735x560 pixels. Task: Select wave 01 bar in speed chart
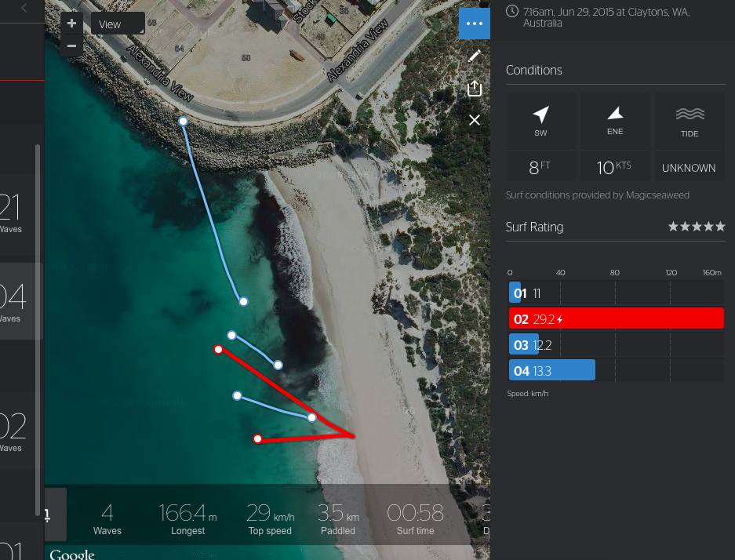[515, 293]
